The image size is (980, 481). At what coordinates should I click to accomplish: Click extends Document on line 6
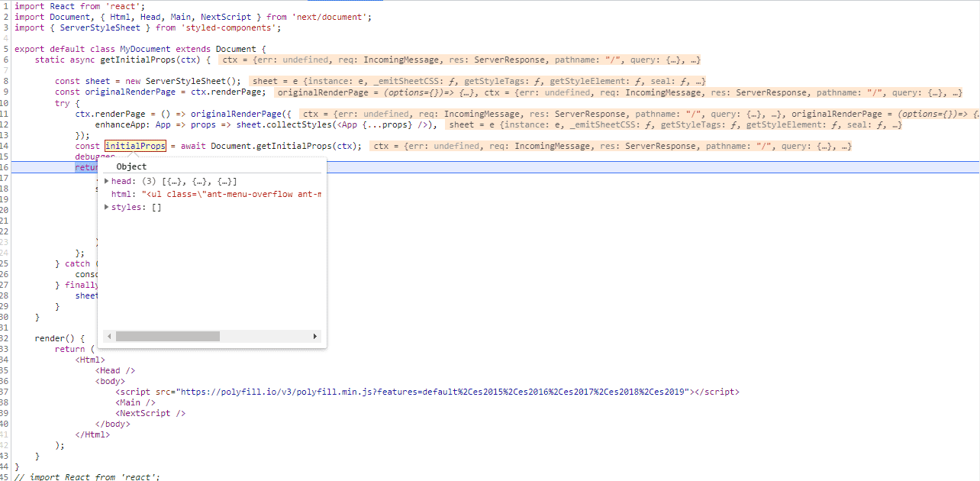click(216, 49)
